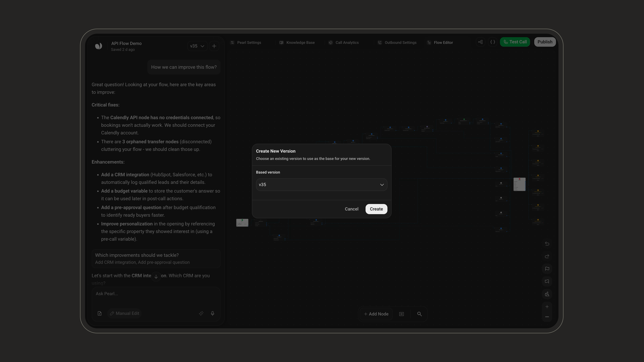Go to Outbound Settings tab
644x362 pixels.
point(397,42)
